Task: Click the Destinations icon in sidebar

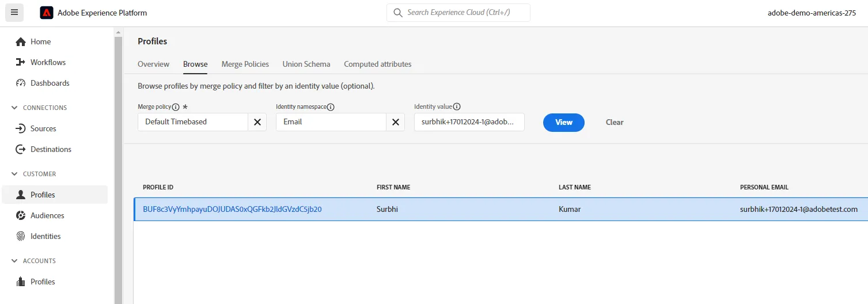Action: pyautogui.click(x=21, y=149)
